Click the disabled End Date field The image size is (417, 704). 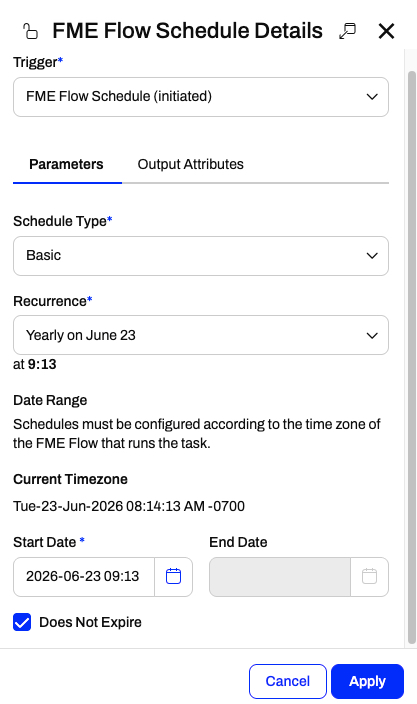point(280,576)
